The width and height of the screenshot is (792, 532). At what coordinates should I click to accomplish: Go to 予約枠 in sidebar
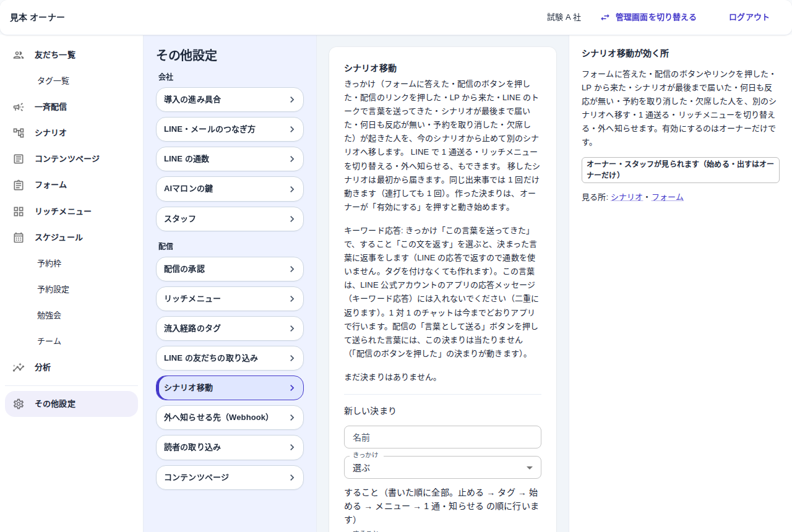pyautogui.click(x=49, y=264)
